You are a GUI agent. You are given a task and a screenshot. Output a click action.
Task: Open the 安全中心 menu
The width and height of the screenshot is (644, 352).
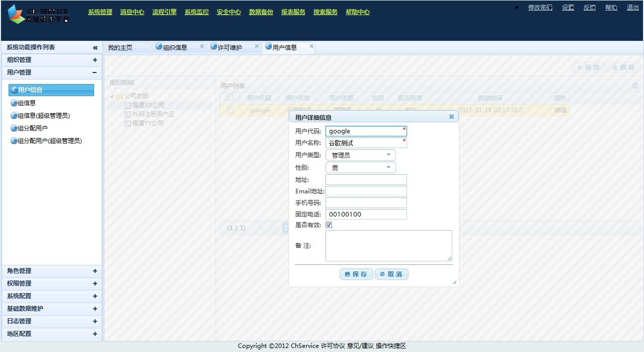tap(229, 12)
